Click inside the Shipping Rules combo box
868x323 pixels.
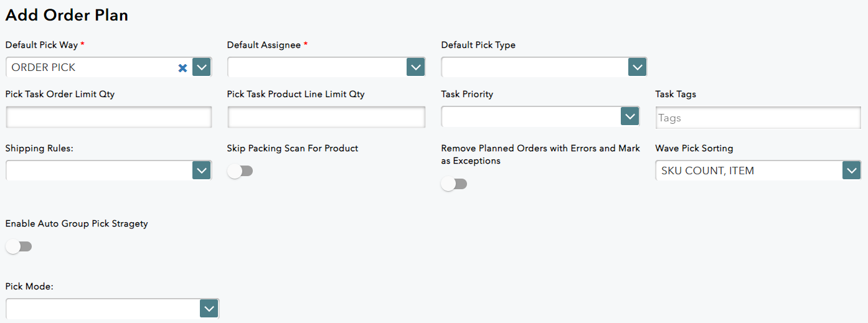[x=99, y=171]
